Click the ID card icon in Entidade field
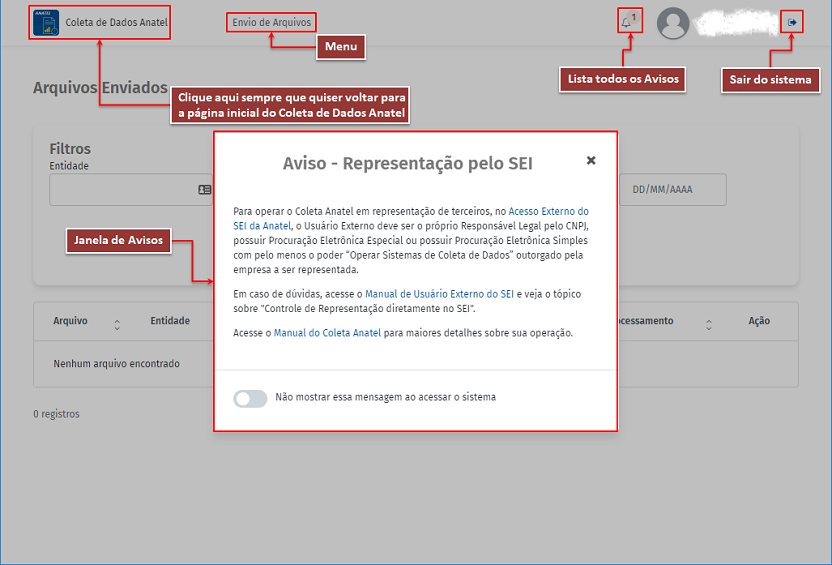Viewport: 832px width, 565px height. [x=204, y=189]
